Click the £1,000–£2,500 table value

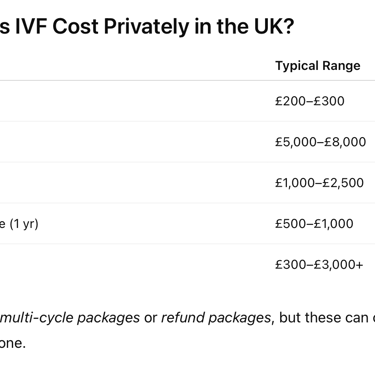(319, 183)
